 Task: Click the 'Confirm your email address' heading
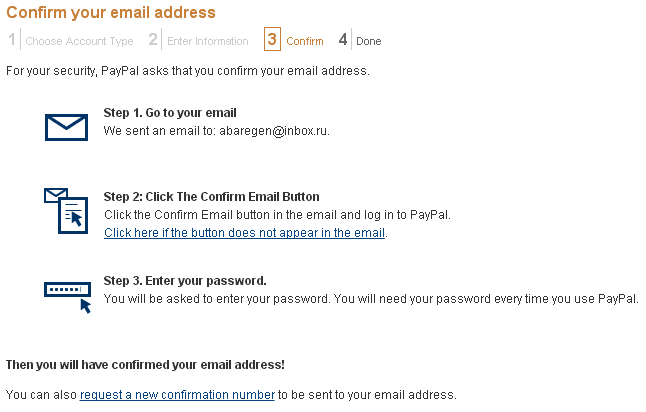point(111,13)
